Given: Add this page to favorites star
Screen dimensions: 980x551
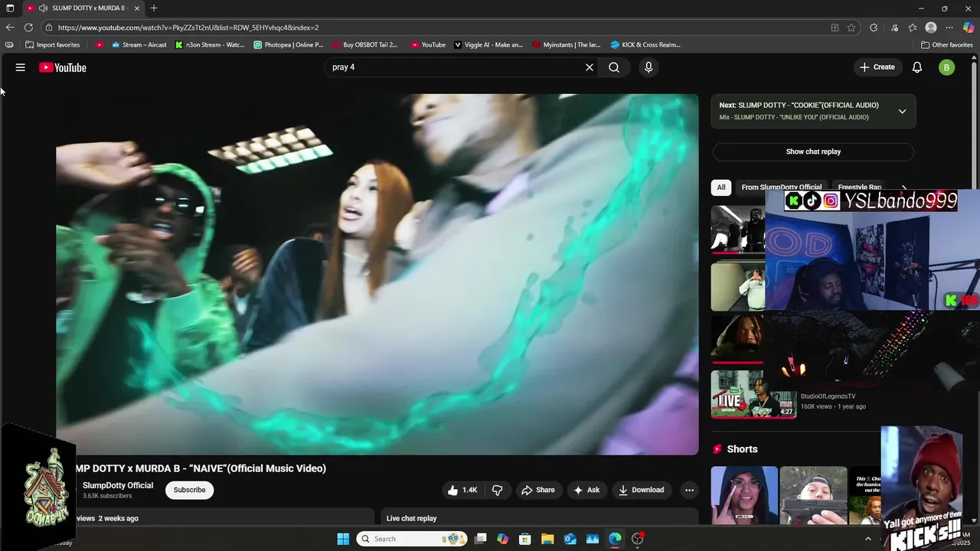Looking at the screenshot, I should tap(851, 28).
